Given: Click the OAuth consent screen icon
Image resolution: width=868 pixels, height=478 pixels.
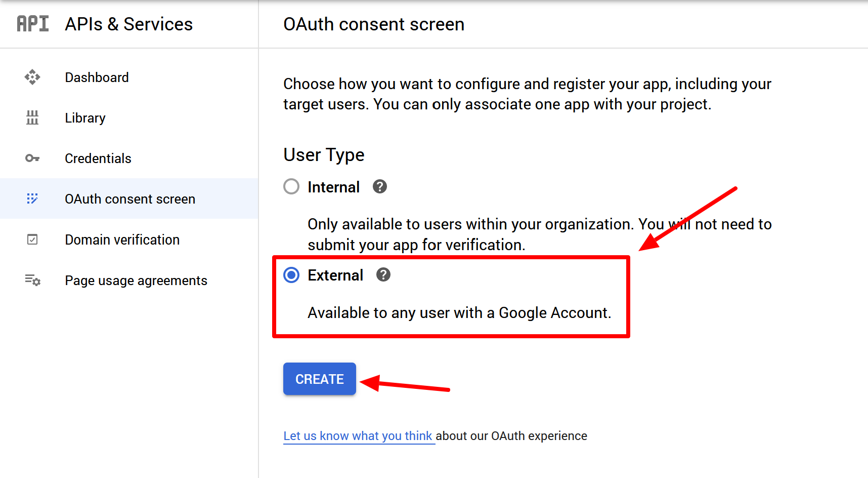Looking at the screenshot, I should [x=32, y=198].
